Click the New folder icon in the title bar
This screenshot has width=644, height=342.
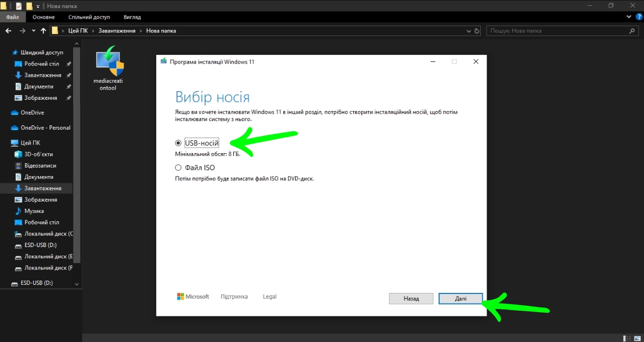pyautogui.click(x=29, y=6)
